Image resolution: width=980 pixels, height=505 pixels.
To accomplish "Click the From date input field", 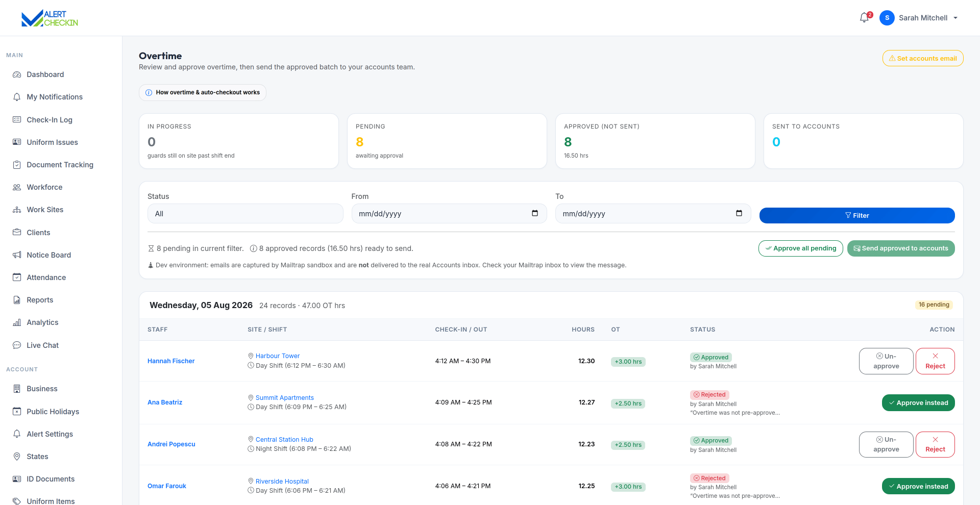I will coord(449,214).
